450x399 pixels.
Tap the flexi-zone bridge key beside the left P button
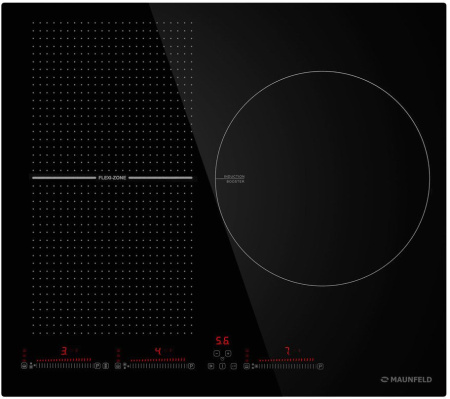click(105, 366)
